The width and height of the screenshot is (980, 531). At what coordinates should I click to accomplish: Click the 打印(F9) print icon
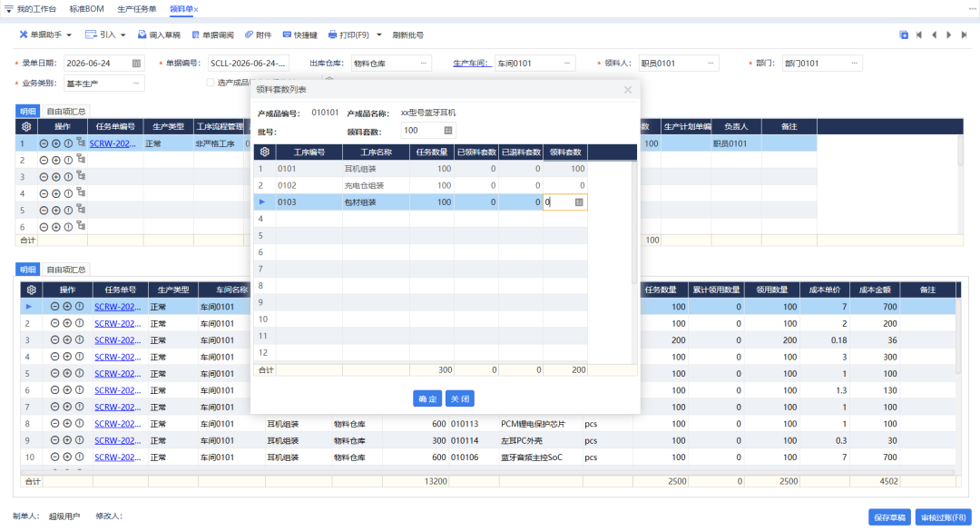coord(332,35)
